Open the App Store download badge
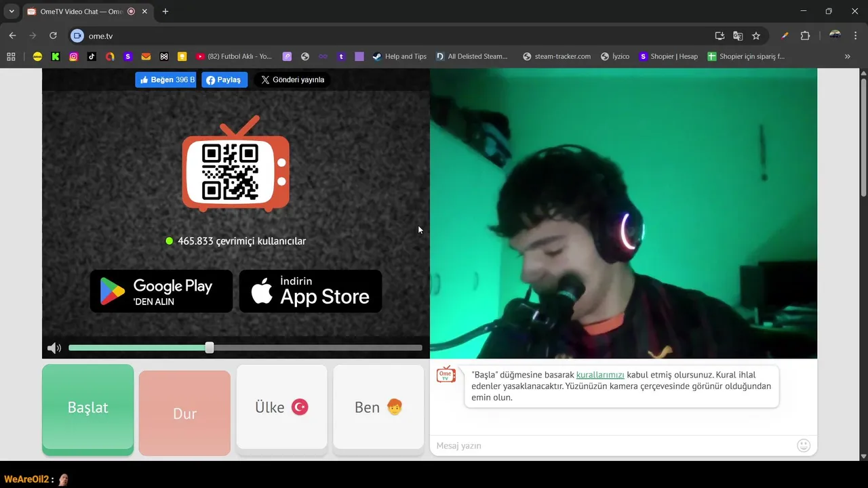Viewport: 868px width, 488px height. (311, 291)
